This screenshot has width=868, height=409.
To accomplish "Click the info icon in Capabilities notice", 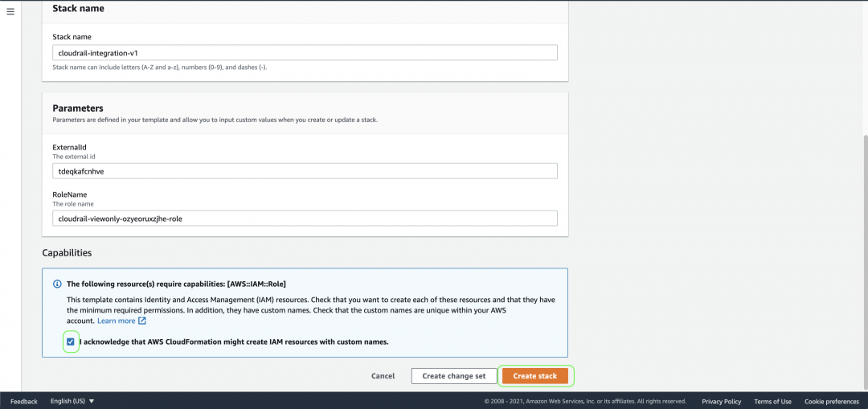I will pos(56,284).
